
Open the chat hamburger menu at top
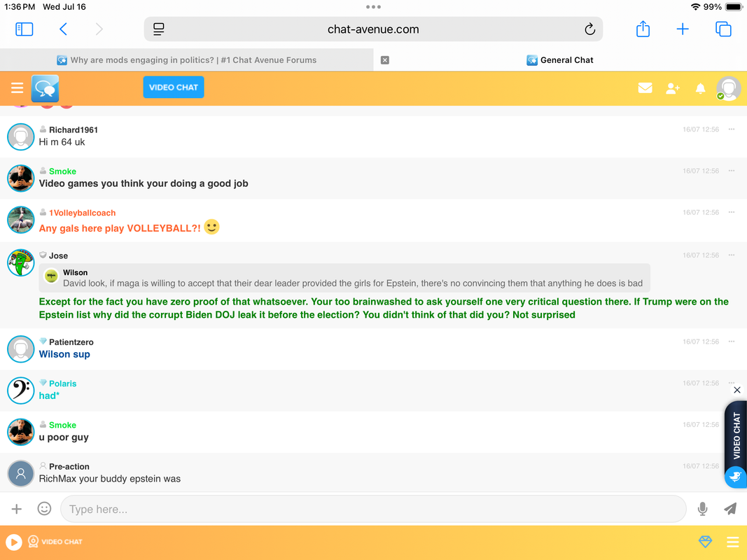17,87
